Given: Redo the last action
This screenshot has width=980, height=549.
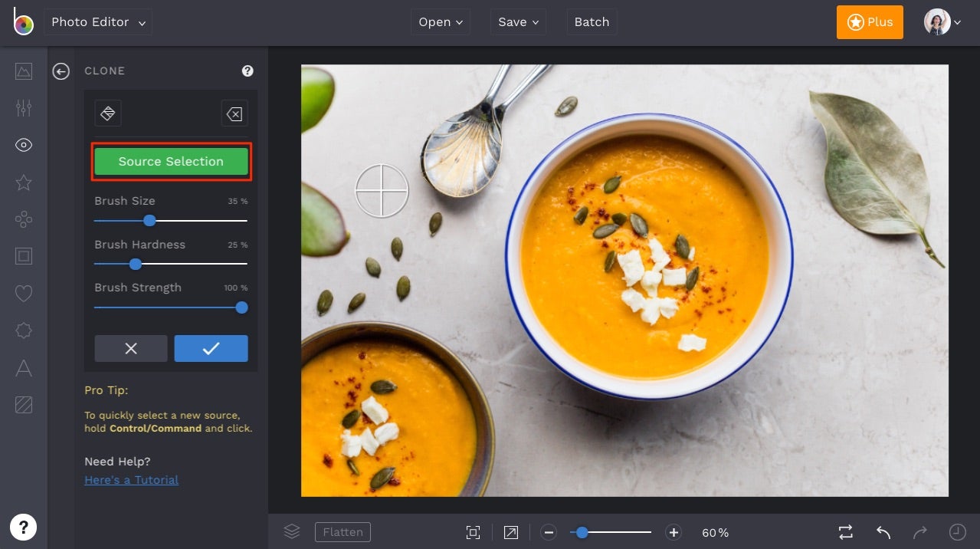Looking at the screenshot, I should 920,531.
